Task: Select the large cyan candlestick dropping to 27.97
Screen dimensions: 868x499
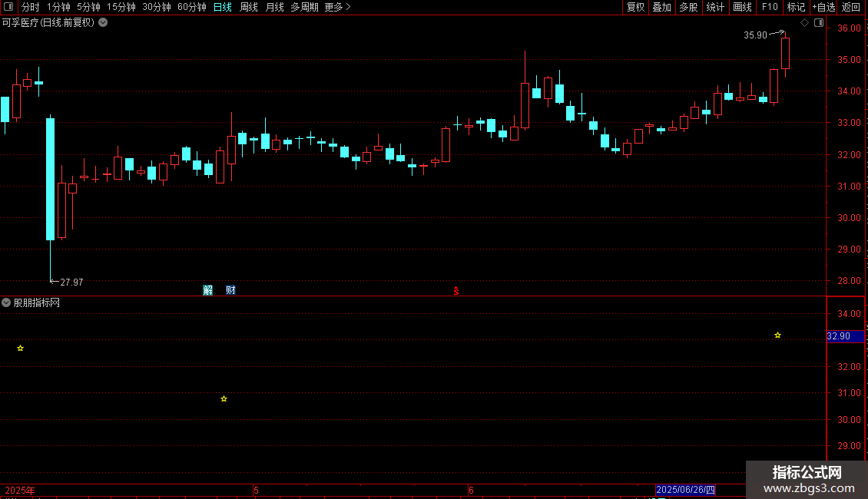Action: 51,179
